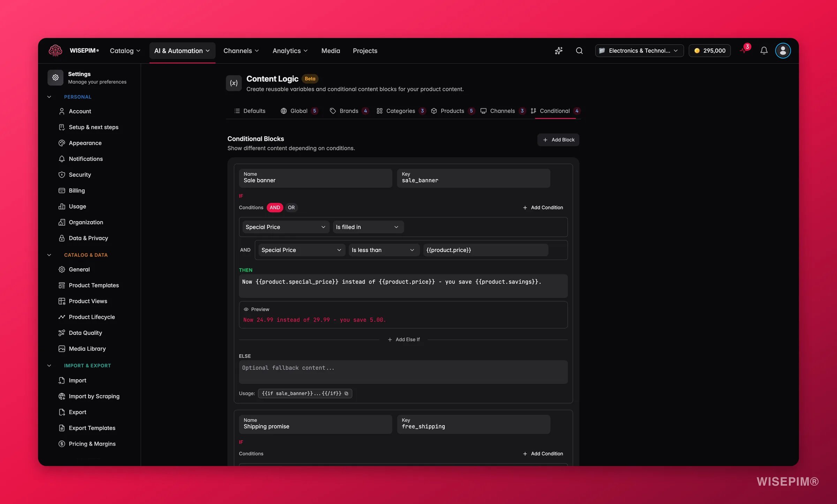Click the Add Block button

coord(558,140)
